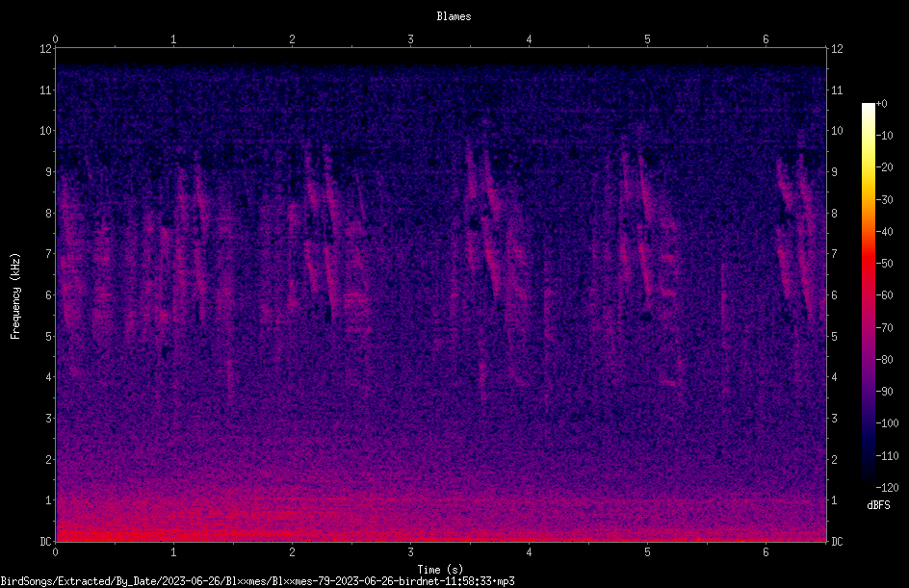
Task: Click the '+0' colorbar level label
Action: coord(882,104)
